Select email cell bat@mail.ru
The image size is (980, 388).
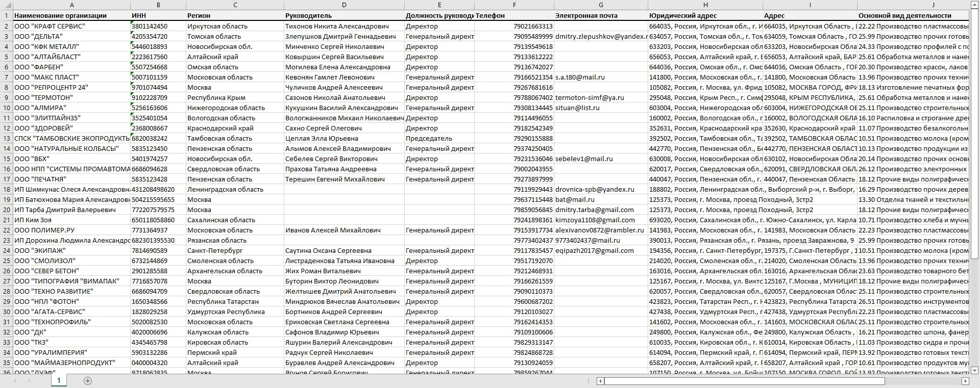point(601,199)
